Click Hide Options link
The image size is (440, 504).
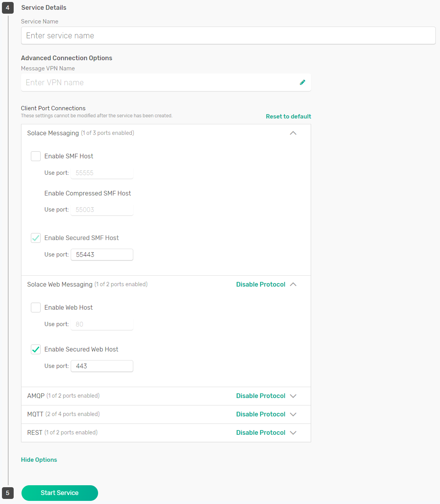pyautogui.click(x=39, y=460)
